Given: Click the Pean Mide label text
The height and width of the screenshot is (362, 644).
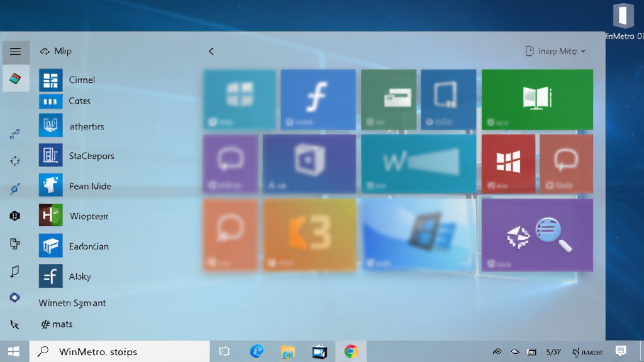Looking at the screenshot, I should tap(90, 186).
